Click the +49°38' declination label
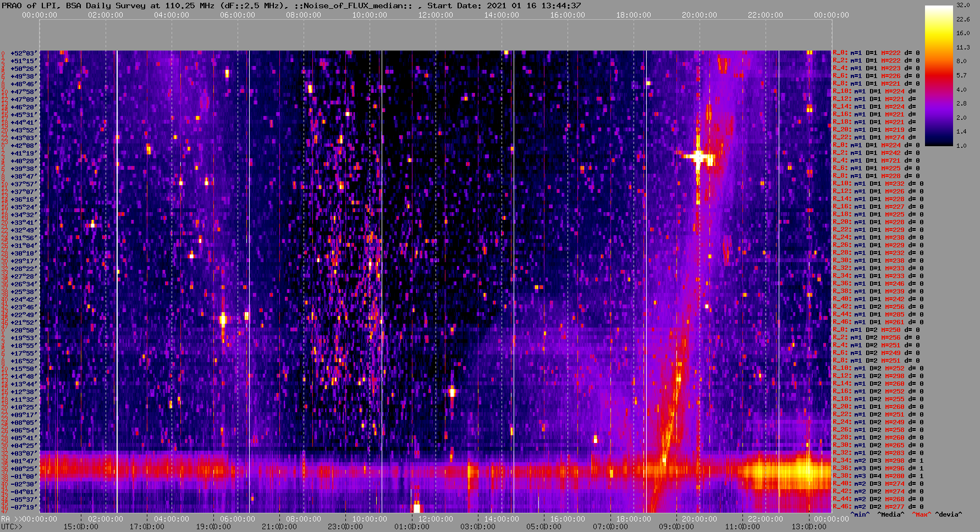The image size is (980, 532). click(23, 76)
